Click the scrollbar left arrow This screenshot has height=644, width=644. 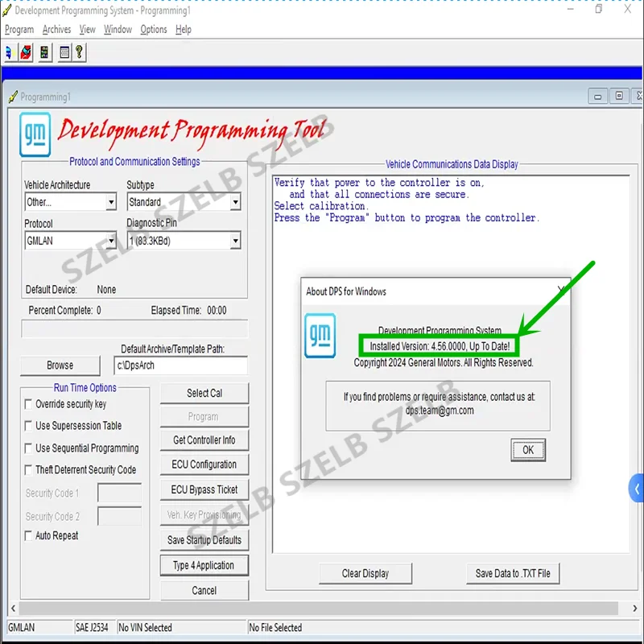(x=13, y=609)
